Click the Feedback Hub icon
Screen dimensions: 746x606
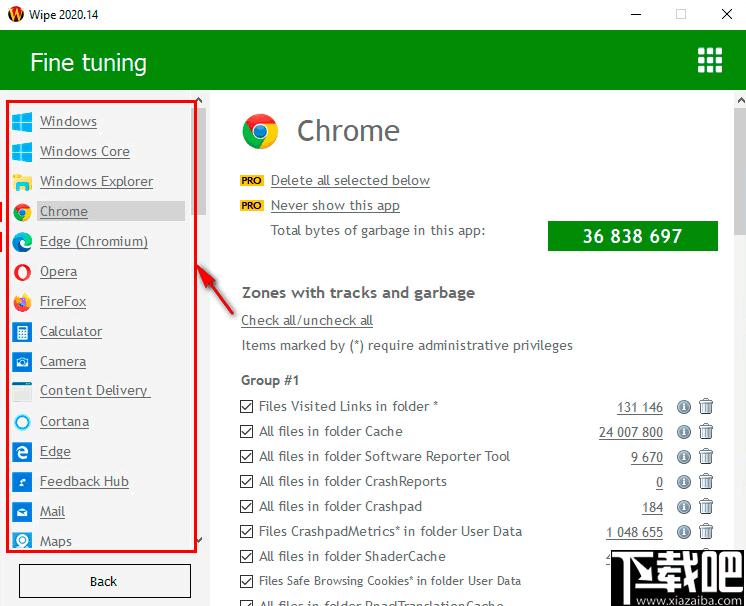pos(22,482)
